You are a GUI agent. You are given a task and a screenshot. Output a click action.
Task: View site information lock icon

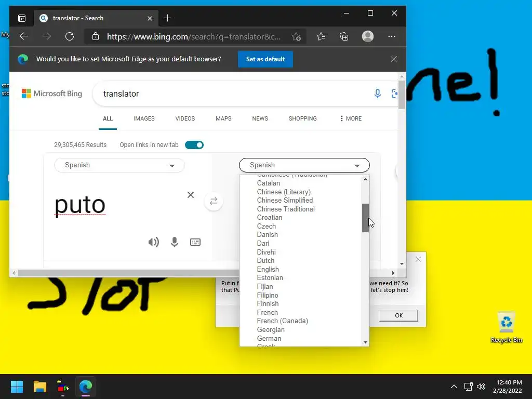[x=96, y=36]
